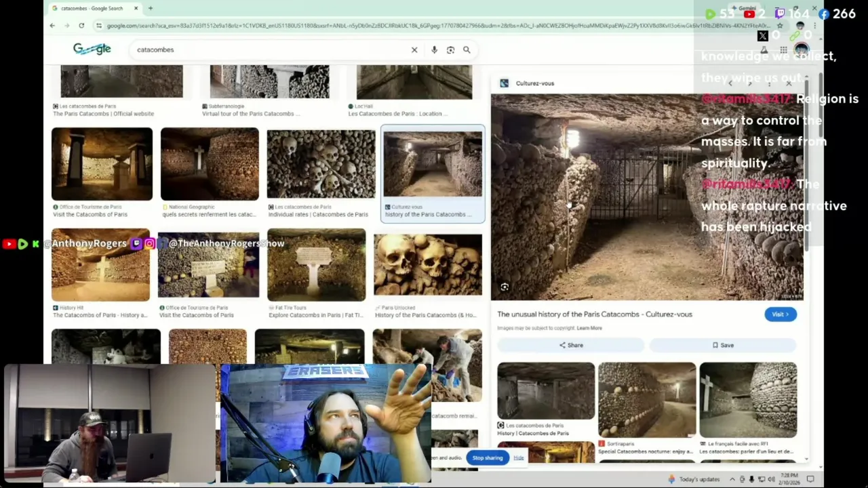
Task: Open the 'Le français facile avec RFI' related image
Action: point(748,400)
